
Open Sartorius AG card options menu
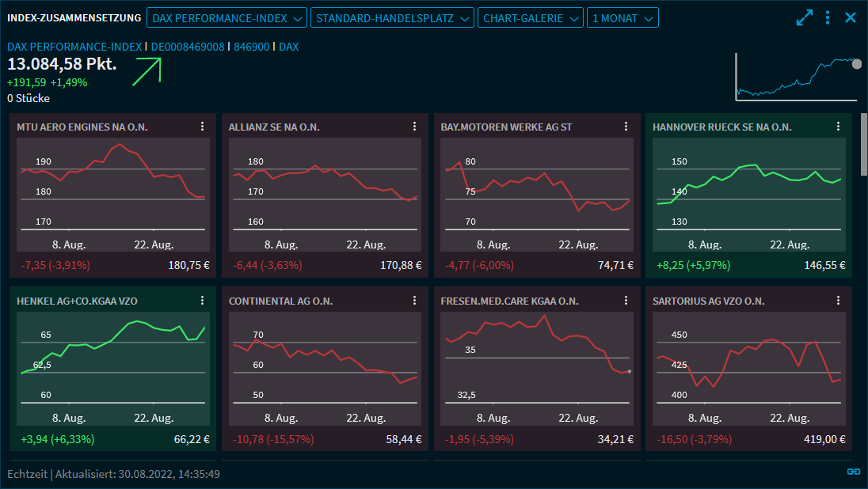click(838, 301)
